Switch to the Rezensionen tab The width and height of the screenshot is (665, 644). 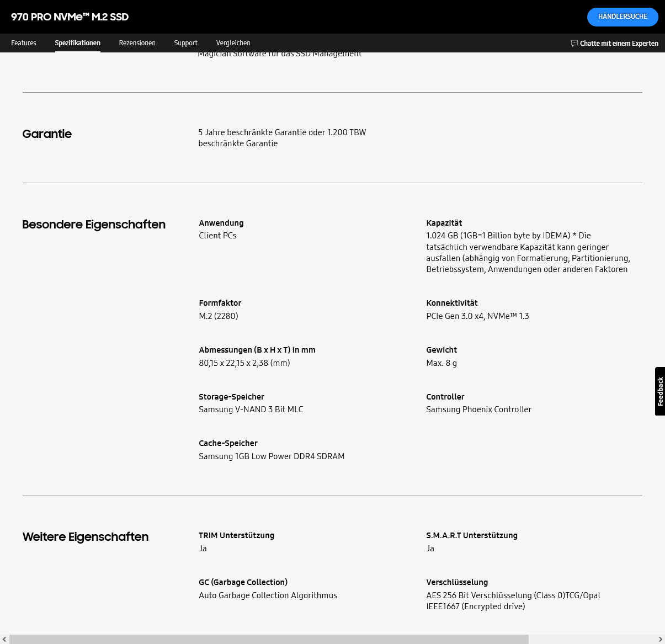[x=137, y=43]
